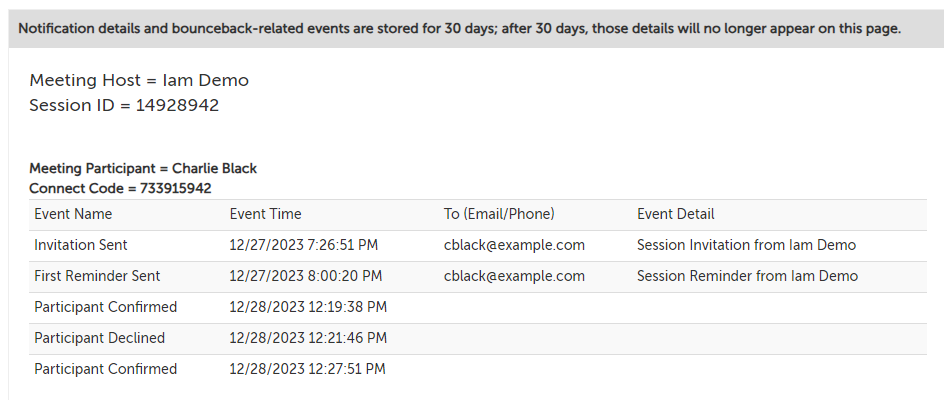
Task: Click the To (Email/Phone) column header
Action: (x=499, y=214)
